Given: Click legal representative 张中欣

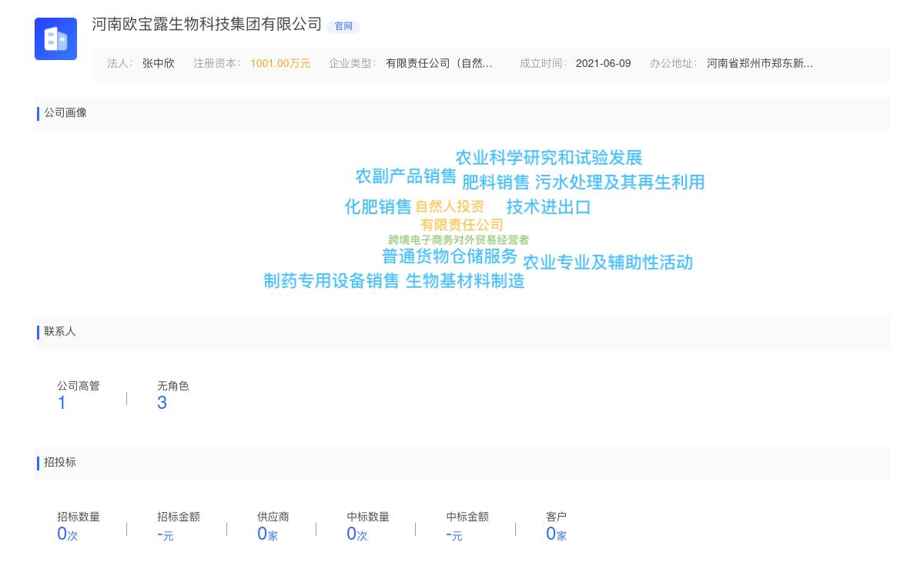Looking at the screenshot, I should [x=157, y=64].
